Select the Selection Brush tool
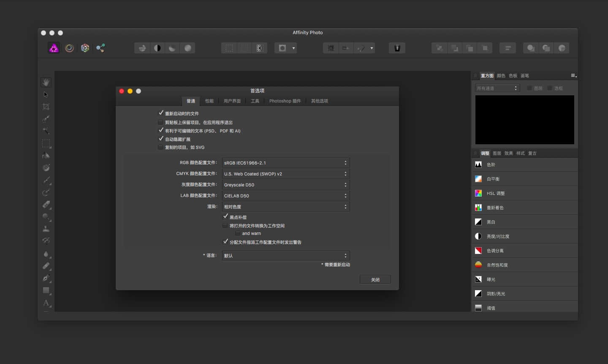 [x=46, y=119]
